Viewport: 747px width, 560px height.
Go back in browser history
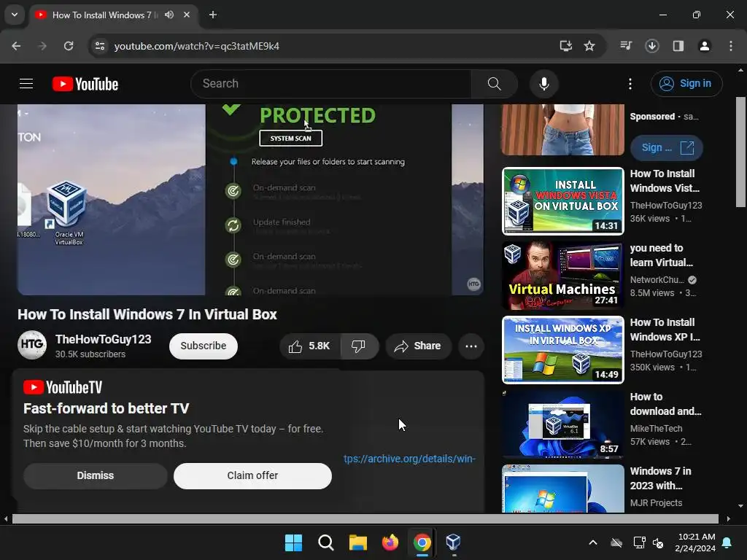[16, 46]
